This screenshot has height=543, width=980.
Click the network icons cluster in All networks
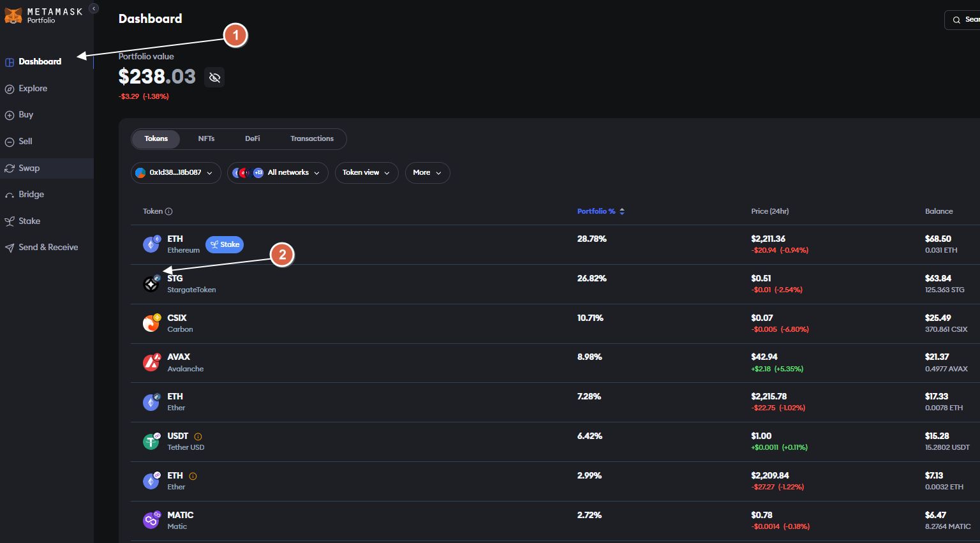pyautogui.click(x=248, y=173)
